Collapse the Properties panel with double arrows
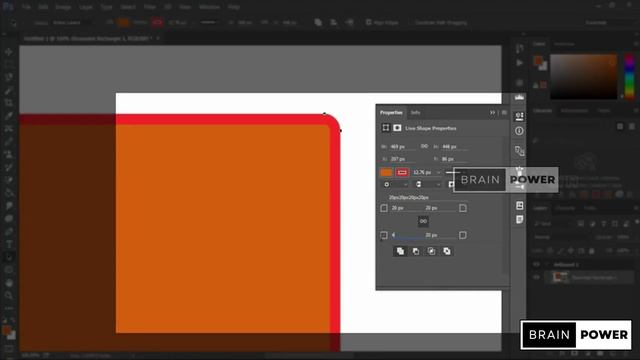 (493, 113)
